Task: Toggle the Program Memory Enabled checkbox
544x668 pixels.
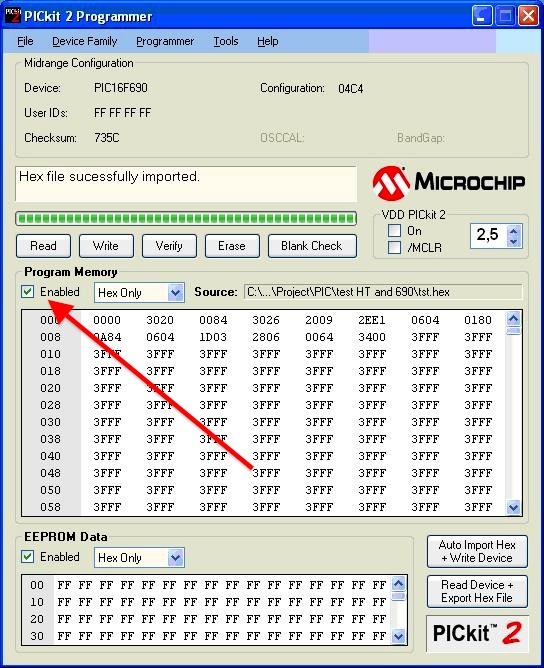Action: coord(28,292)
